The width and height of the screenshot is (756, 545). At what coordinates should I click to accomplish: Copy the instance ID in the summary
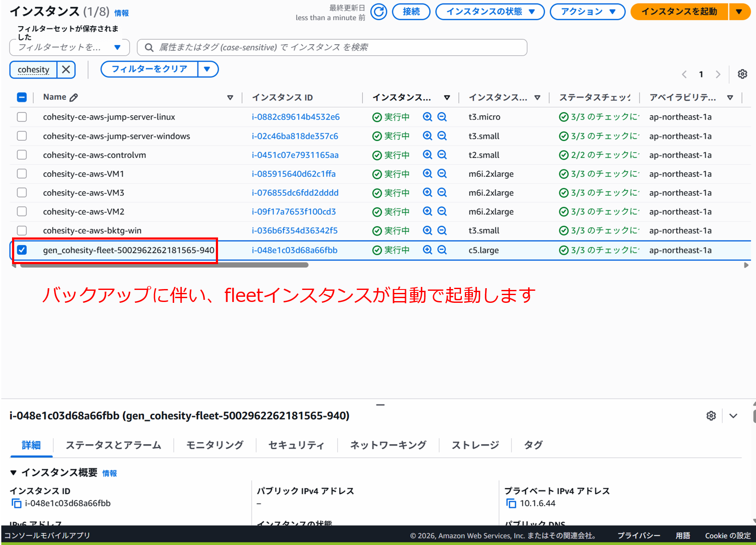coord(16,503)
